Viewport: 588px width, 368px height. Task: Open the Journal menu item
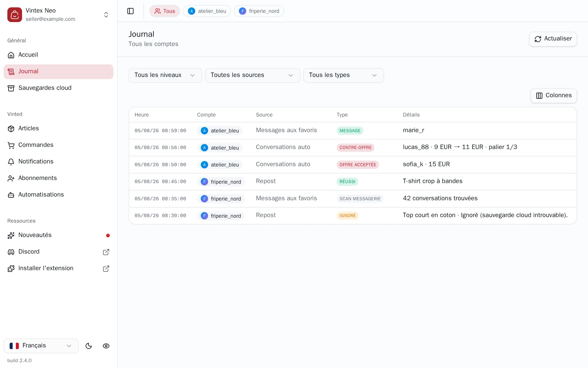point(58,71)
